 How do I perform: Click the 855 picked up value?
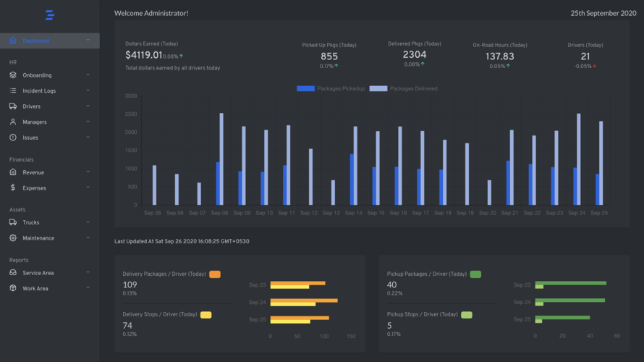tap(329, 56)
